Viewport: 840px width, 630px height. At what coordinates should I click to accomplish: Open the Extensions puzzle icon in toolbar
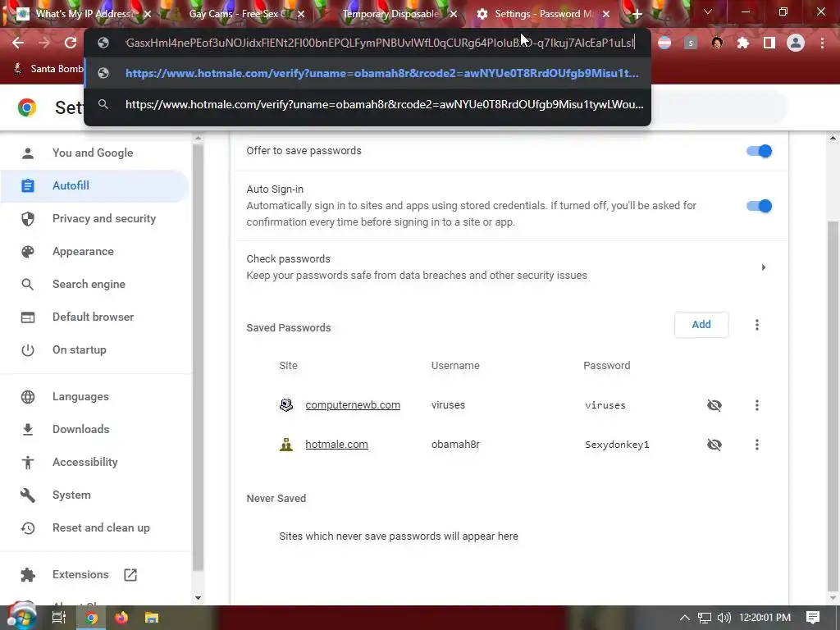[743, 43]
